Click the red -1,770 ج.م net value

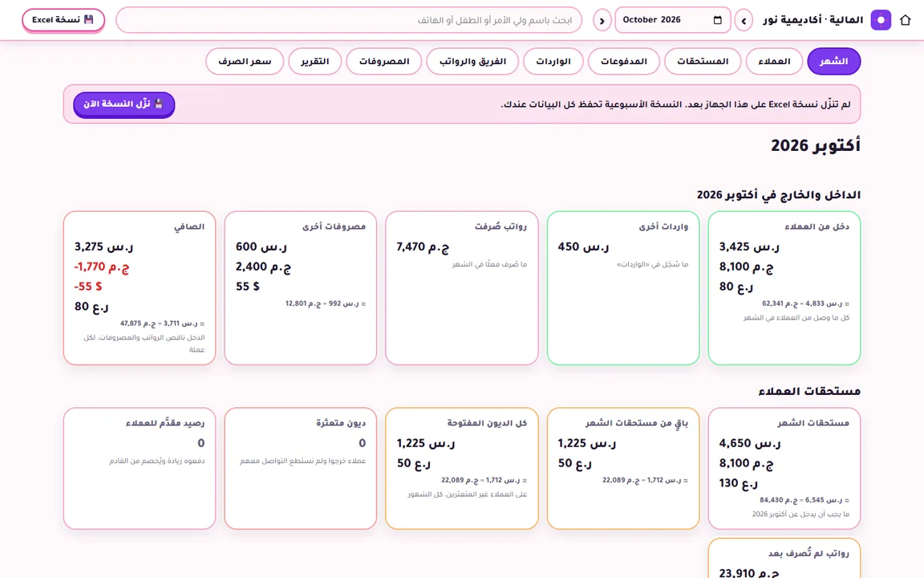[x=101, y=267]
